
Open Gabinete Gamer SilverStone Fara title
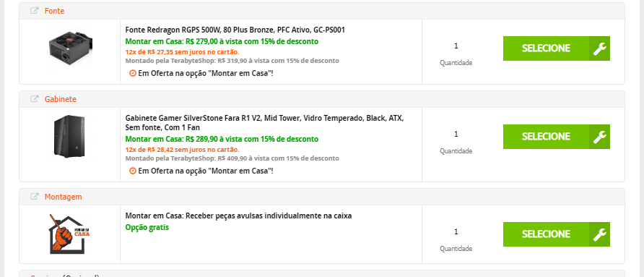pos(264,123)
